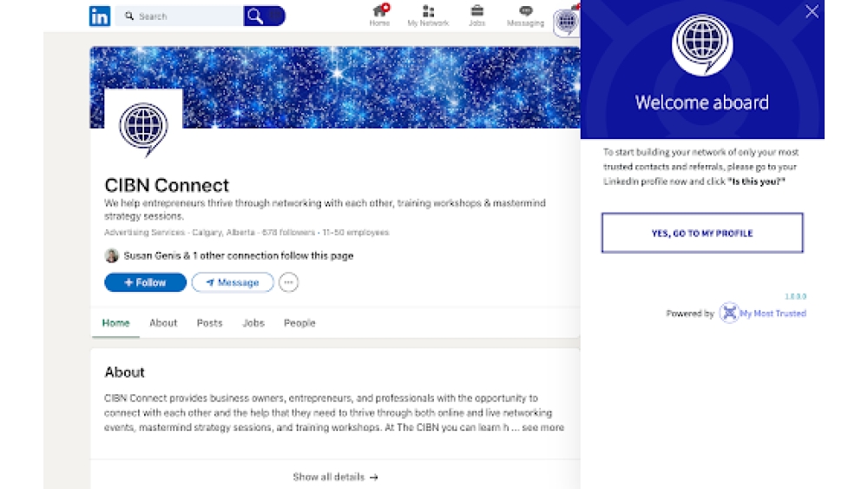
Task: Open My Network in top navigation
Action: click(428, 16)
